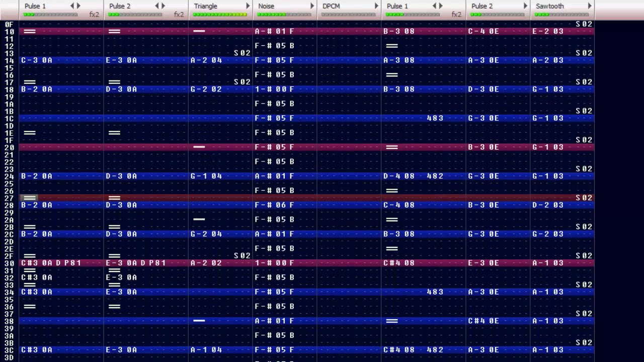Select P81 effect after E-3 0A in row 30
Image resolution: width=644 pixels, height=362 pixels.
[x=157, y=263]
